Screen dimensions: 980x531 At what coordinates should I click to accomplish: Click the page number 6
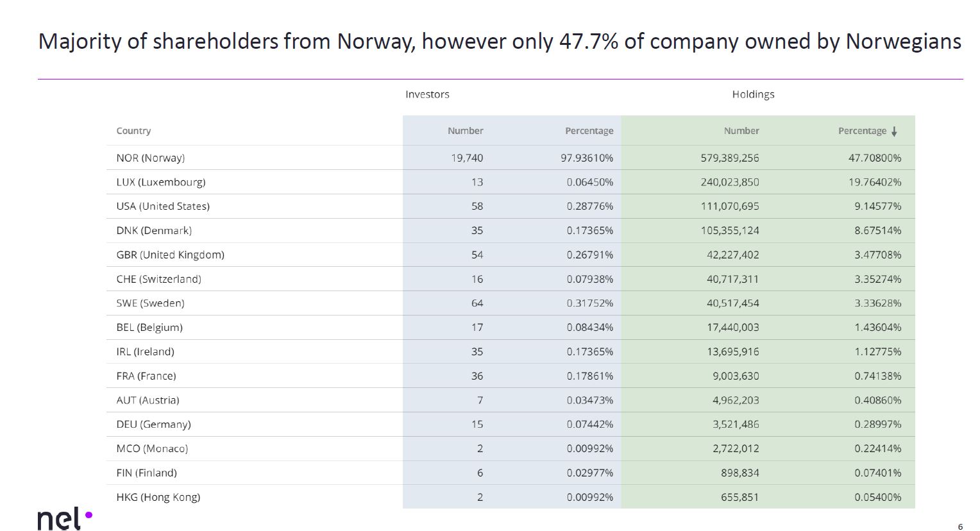point(960,527)
